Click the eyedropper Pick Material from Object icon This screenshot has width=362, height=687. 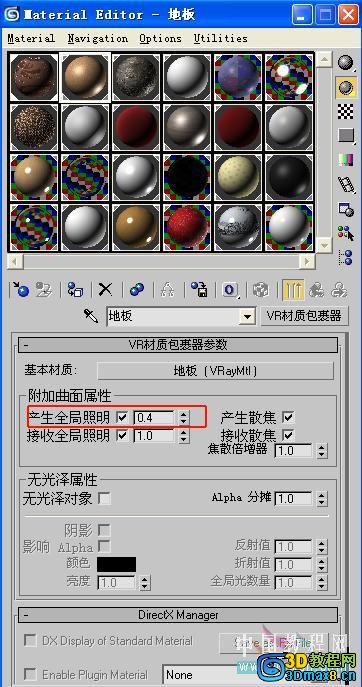point(91,316)
